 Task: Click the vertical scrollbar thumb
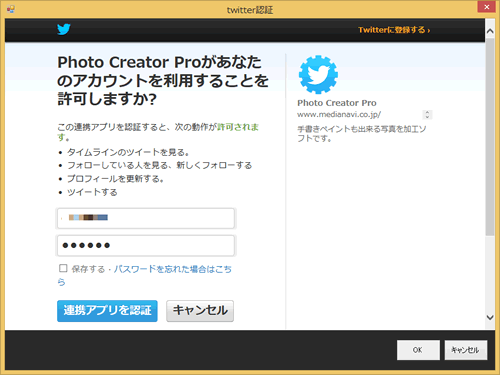(x=490, y=137)
